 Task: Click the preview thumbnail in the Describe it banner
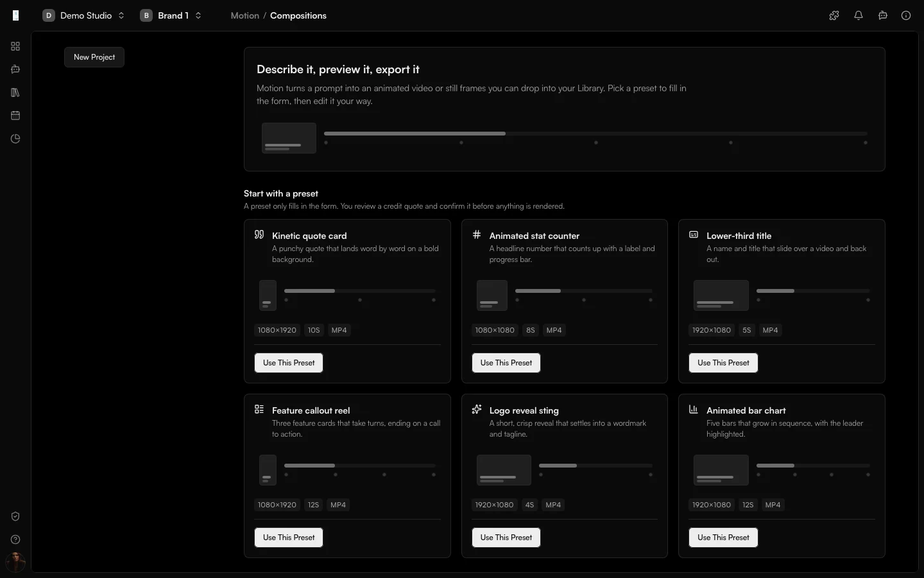[289, 138]
